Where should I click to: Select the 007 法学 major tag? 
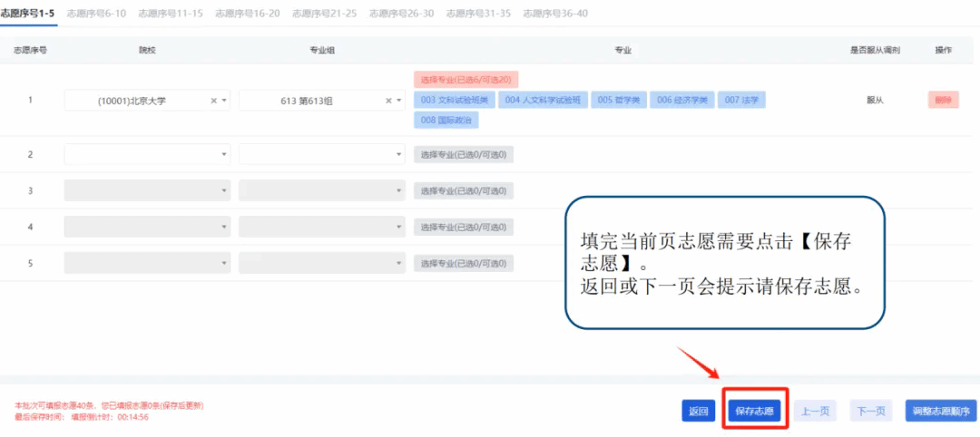(741, 100)
